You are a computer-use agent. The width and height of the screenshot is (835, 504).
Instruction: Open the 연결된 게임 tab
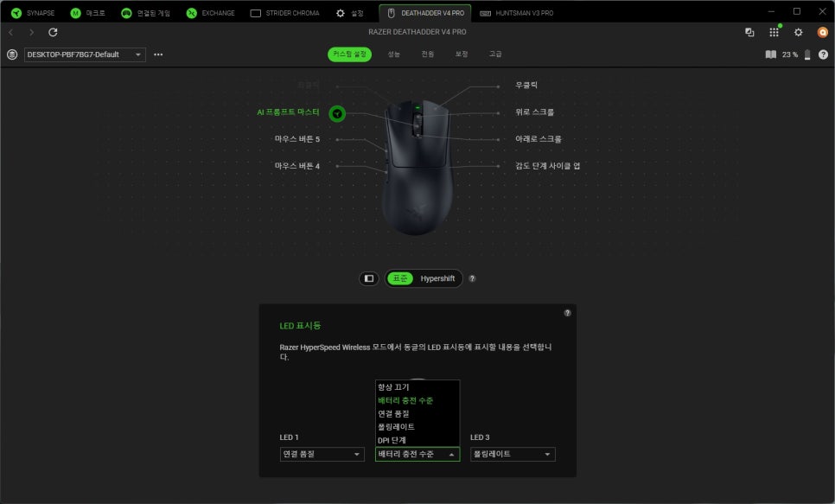(145, 13)
